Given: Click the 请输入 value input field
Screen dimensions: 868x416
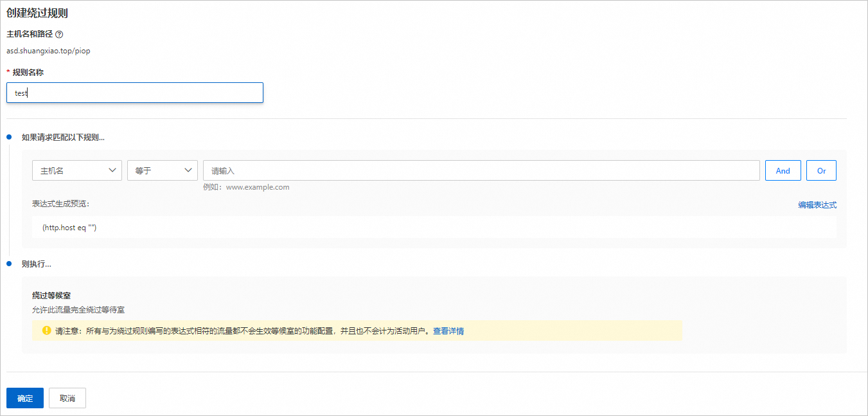Looking at the screenshot, I should point(481,170).
